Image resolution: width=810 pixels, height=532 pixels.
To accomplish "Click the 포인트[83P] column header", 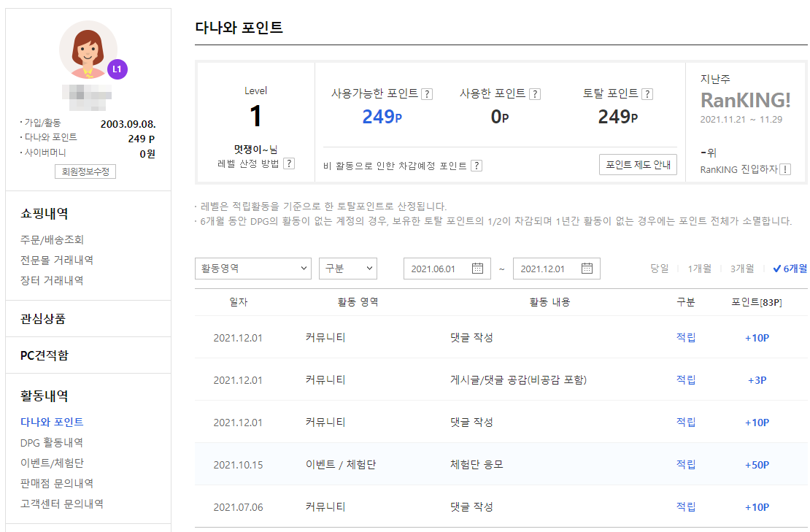I will 756,302.
